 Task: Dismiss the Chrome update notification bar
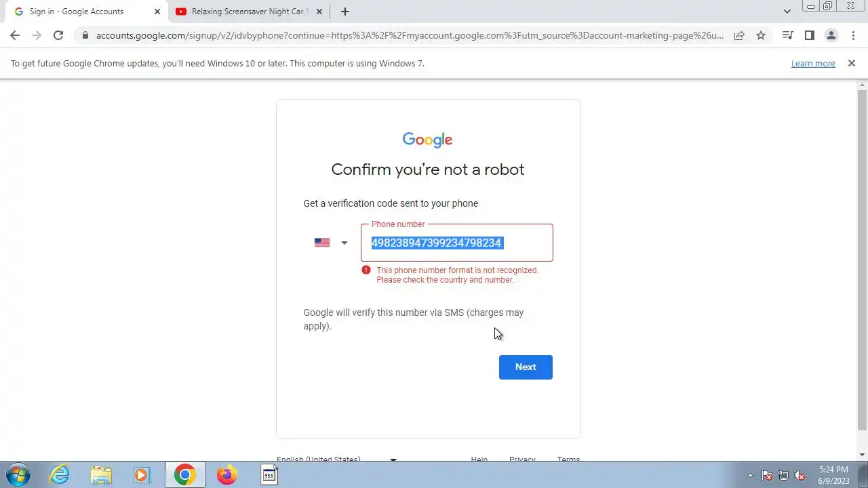pyautogui.click(x=852, y=63)
